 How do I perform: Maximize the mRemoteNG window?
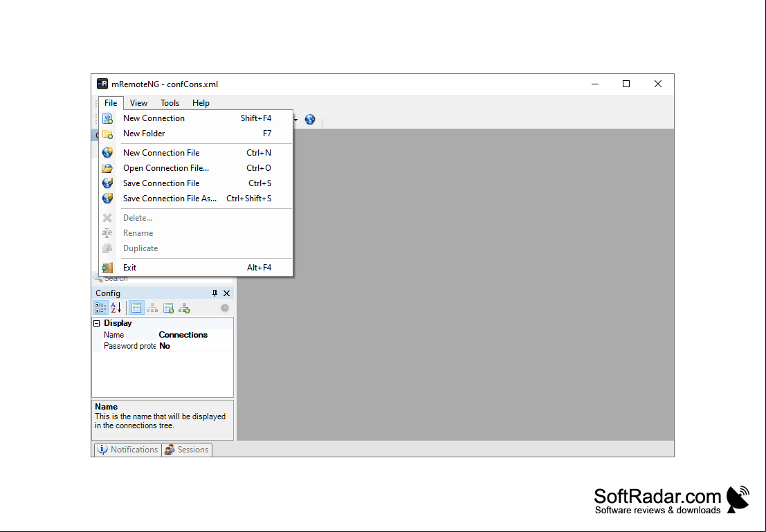[626, 84]
